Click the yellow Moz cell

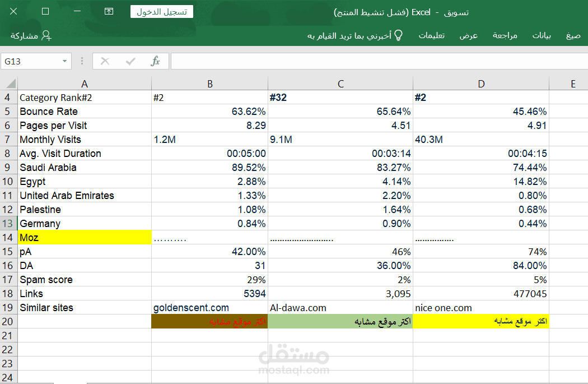85,238
